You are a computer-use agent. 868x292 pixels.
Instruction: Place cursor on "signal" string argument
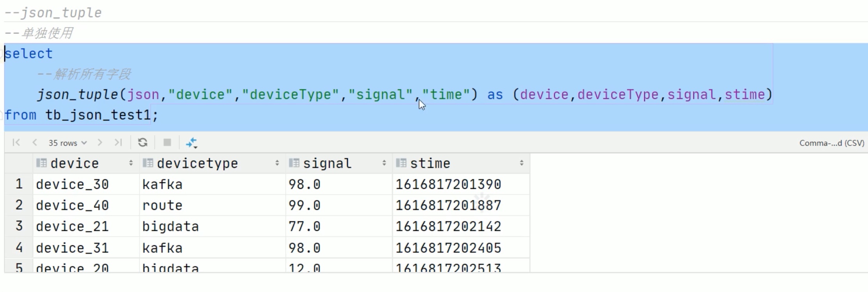381,95
